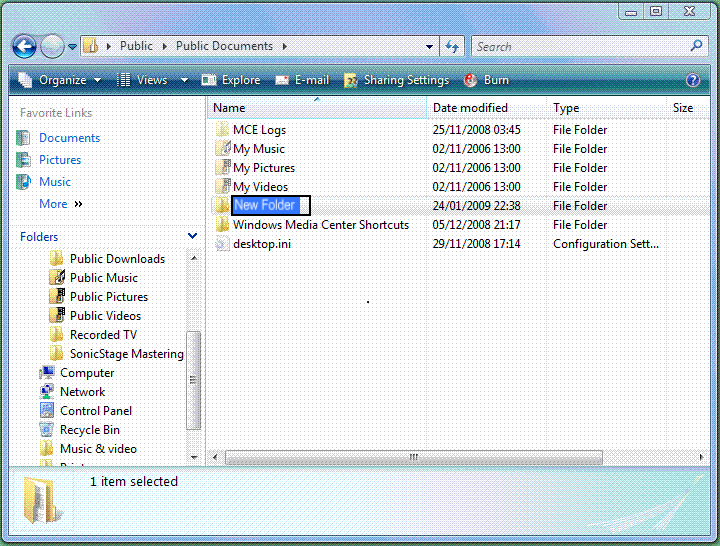Select SonicStage Mastering in folder tree

point(127,354)
